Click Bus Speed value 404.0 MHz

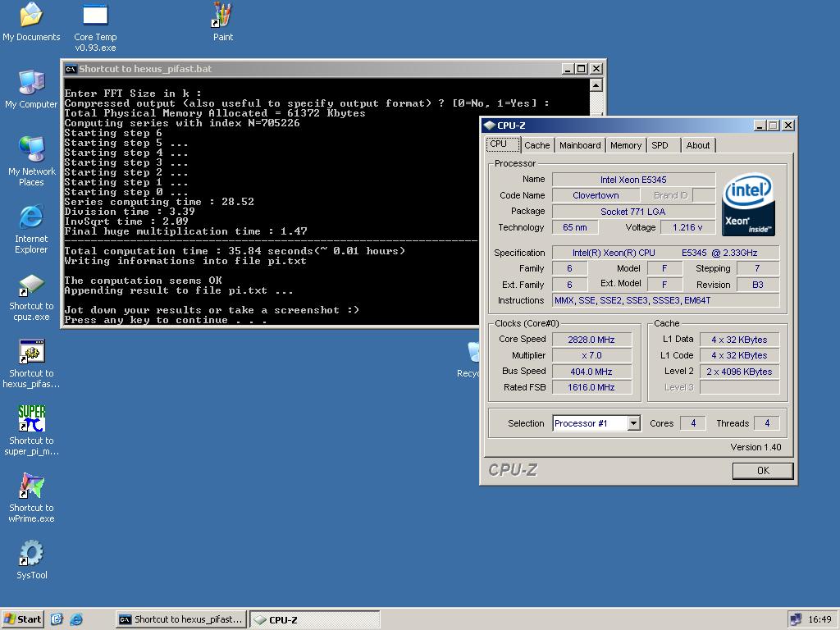pyautogui.click(x=591, y=372)
